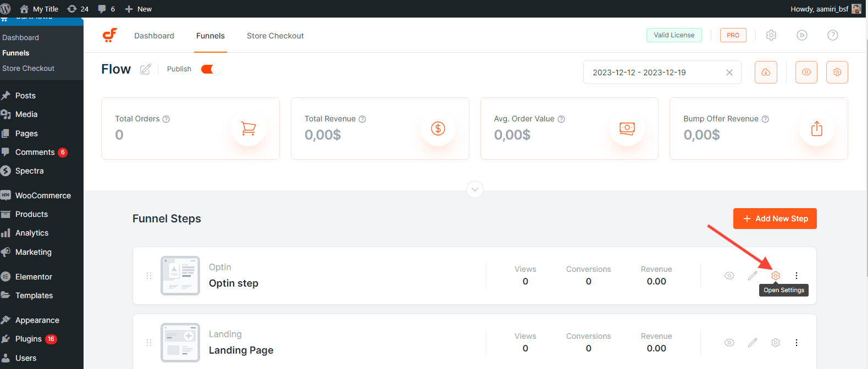Open the video tutorial play icon
The height and width of the screenshot is (369, 868).
802,35
